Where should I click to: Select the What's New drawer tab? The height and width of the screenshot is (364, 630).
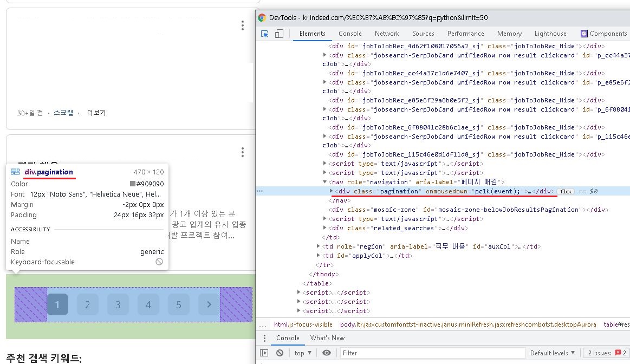click(327, 338)
